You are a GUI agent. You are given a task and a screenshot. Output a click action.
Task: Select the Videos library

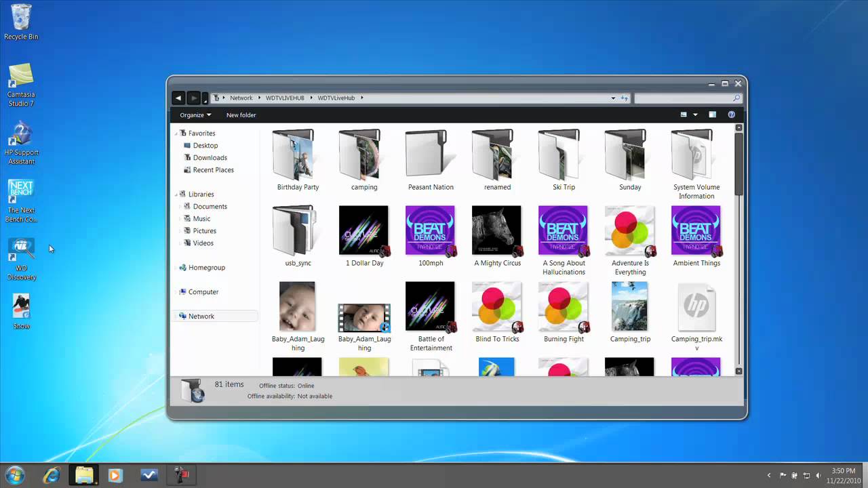click(x=203, y=243)
